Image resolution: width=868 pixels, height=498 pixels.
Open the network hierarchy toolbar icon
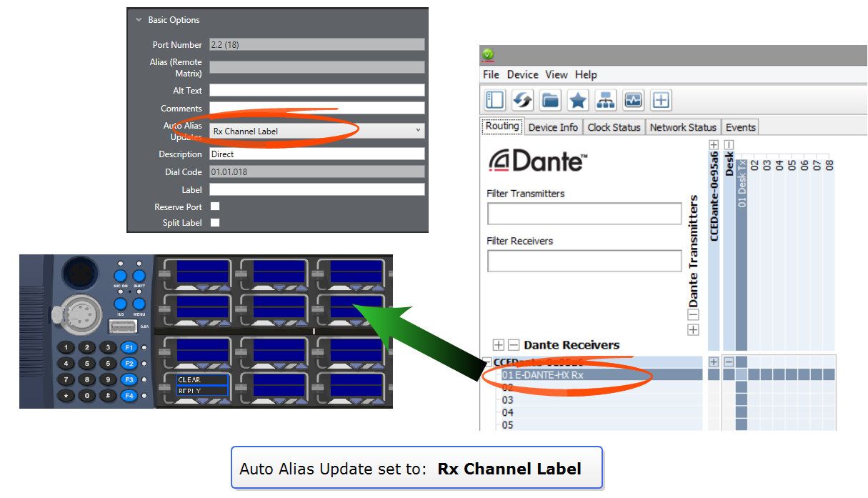[x=606, y=100]
